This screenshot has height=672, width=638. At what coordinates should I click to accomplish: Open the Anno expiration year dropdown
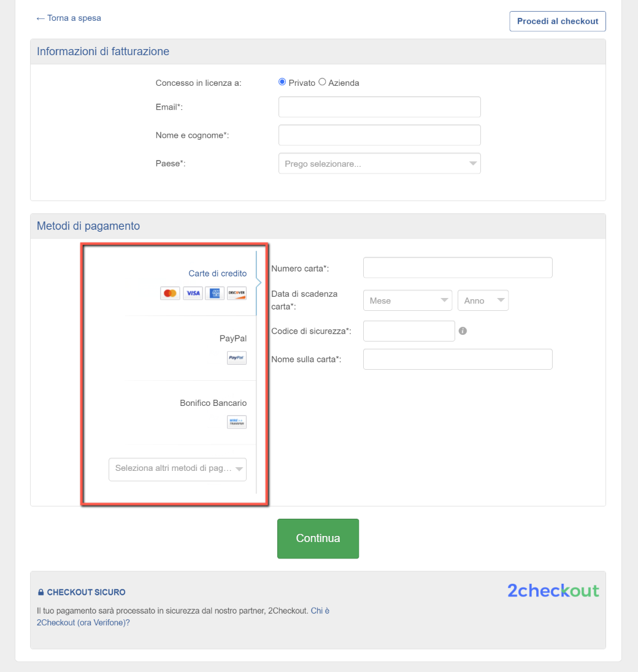[x=483, y=300]
